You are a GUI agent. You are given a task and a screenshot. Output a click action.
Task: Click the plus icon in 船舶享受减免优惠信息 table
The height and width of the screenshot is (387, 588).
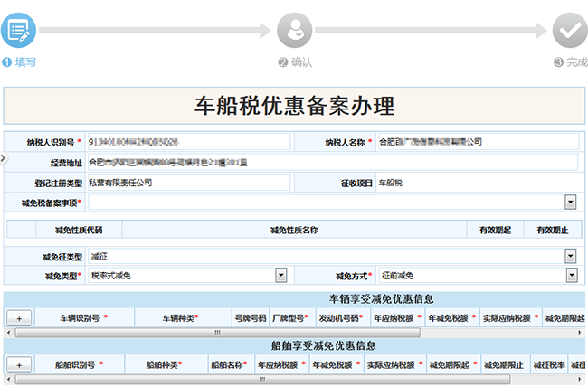pyautogui.click(x=19, y=364)
